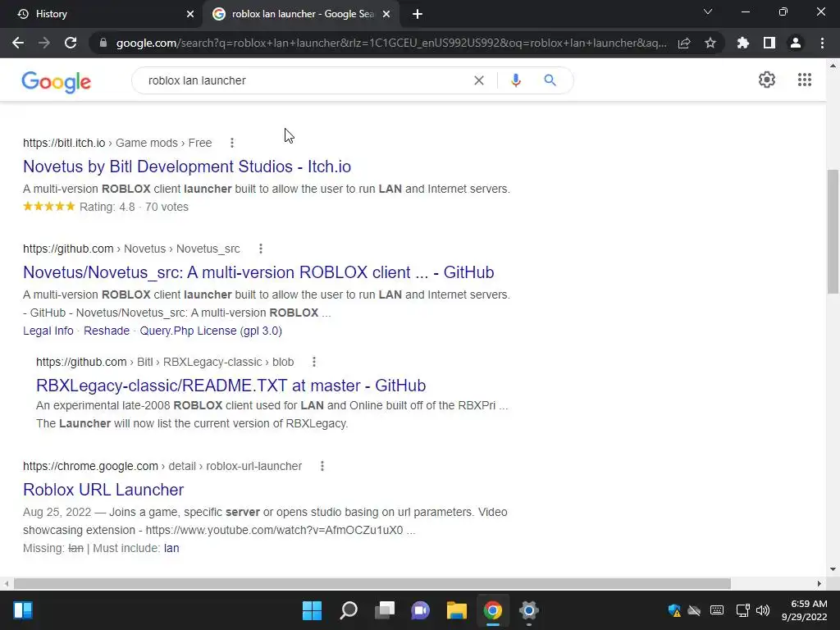Open the Chrome profile avatar menu
The image size is (840, 630).
pos(796,43)
